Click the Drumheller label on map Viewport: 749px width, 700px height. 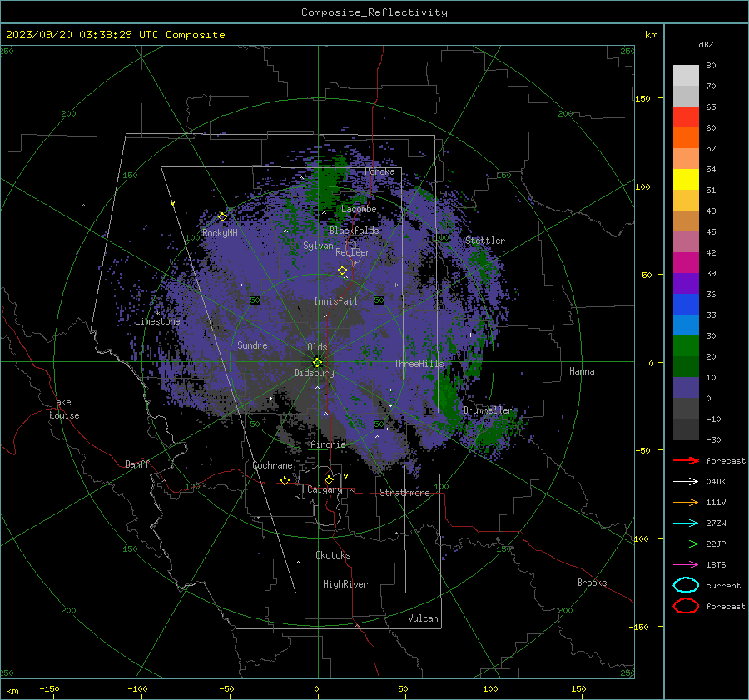tap(487, 410)
